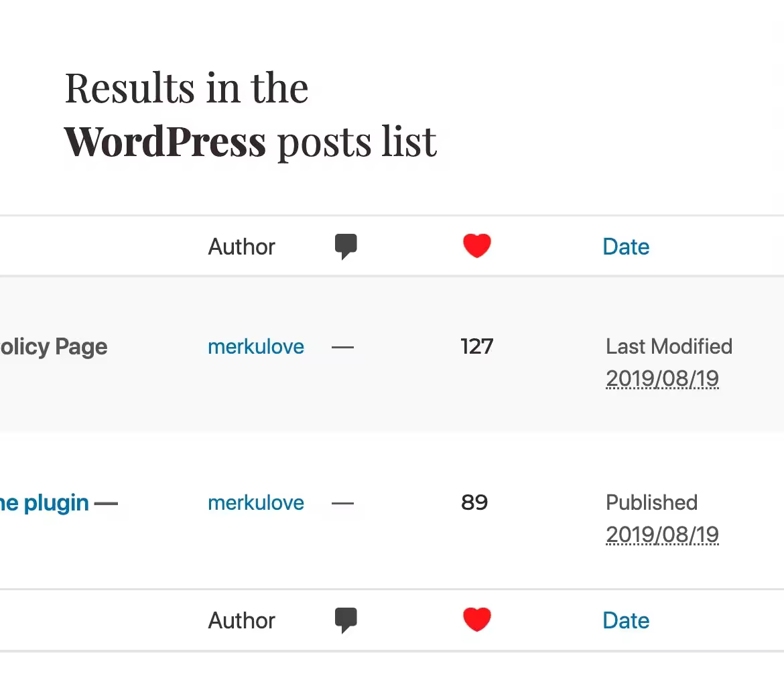Open merkulove author link in Policy Page row
The width and height of the screenshot is (784, 686).
coord(255,346)
